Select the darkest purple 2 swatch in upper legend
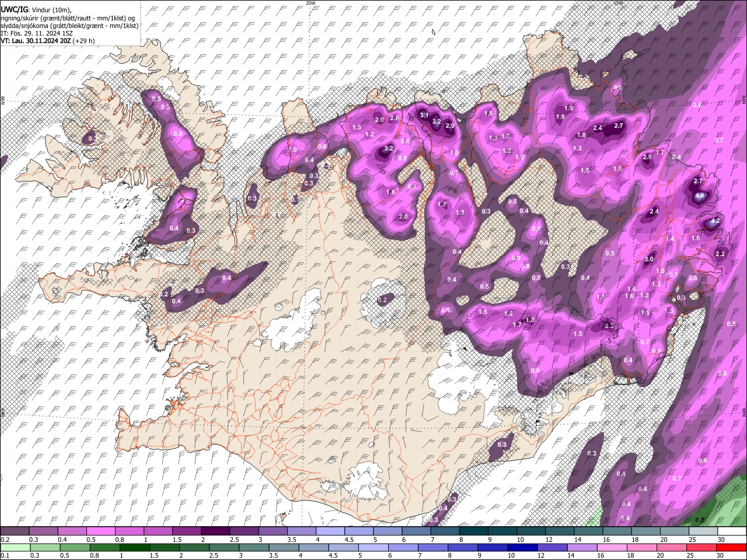 pos(215,531)
